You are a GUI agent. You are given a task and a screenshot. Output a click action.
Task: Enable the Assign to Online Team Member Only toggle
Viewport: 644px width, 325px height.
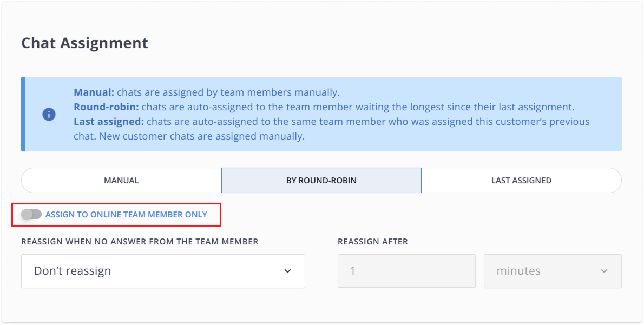[31, 214]
